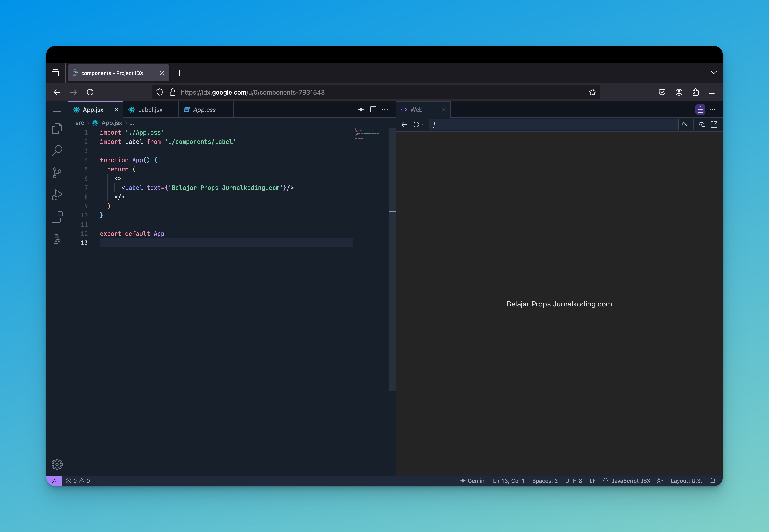Viewport: 769px width, 532px height.
Task: Open Manage settings gear
Action: (x=57, y=464)
